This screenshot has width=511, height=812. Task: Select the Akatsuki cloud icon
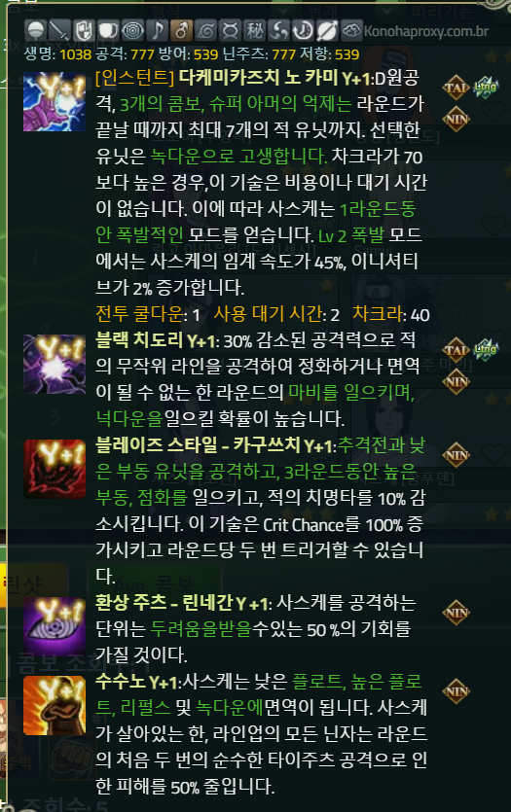351,31
